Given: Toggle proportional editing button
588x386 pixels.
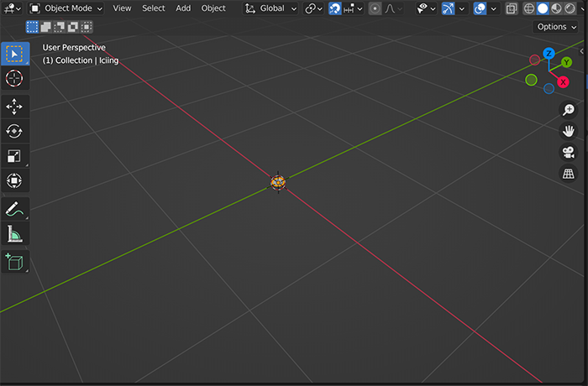Looking at the screenshot, I should pos(375,8).
